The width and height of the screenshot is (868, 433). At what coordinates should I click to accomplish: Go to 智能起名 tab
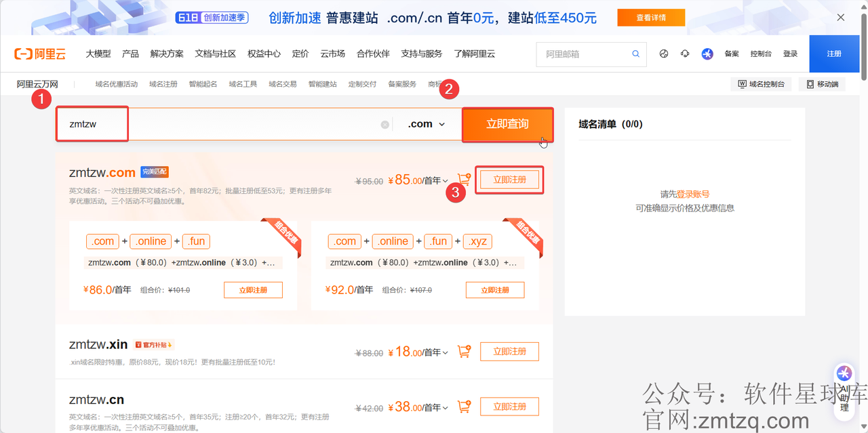pos(203,84)
